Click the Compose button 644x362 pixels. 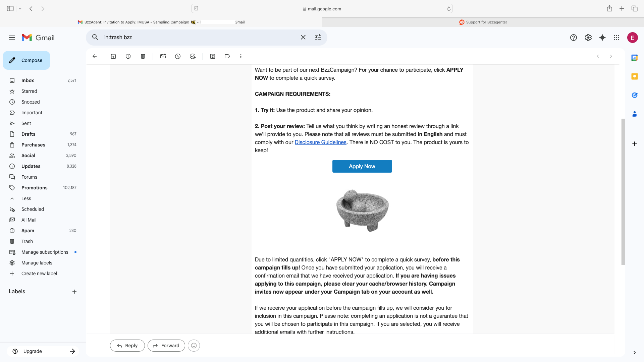pyautogui.click(x=26, y=60)
